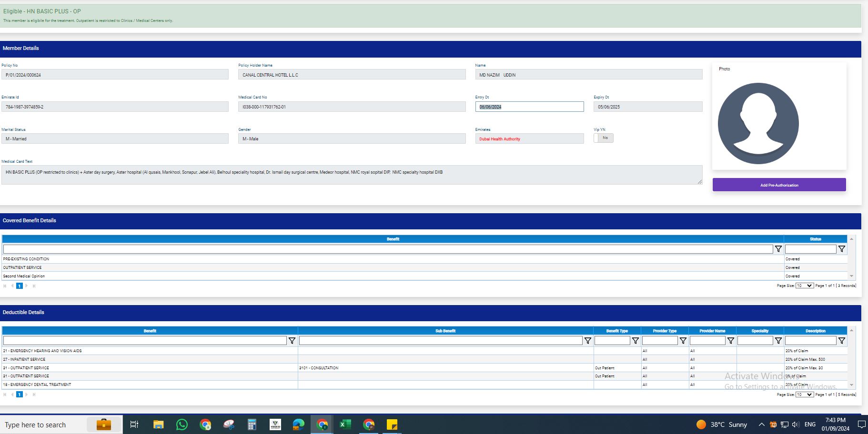Open Page Size dropdown in Deductible Details
The width and height of the screenshot is (868, 434).
point(804,395)
